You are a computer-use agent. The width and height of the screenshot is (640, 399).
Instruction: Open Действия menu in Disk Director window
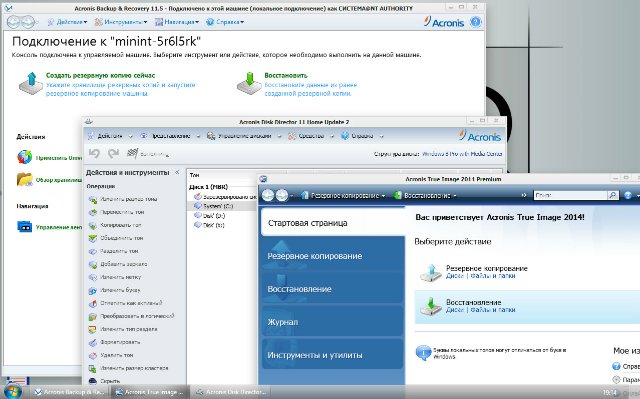(110, 136)
